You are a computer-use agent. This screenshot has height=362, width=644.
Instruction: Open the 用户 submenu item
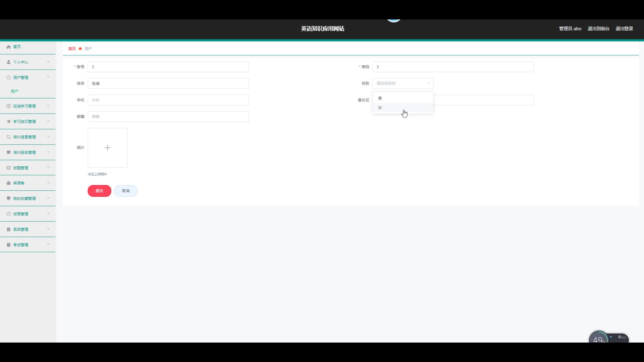[x=14, y=91]
